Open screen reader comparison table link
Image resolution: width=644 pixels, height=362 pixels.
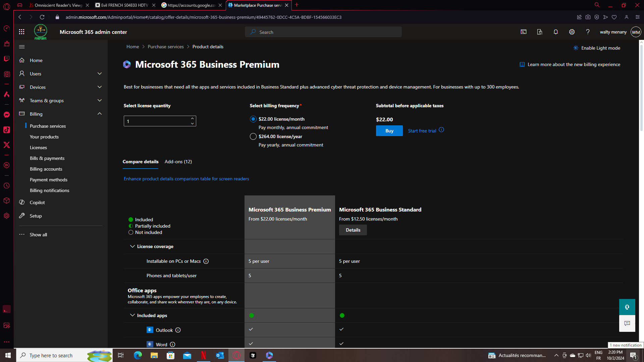(x=186, y=179)
